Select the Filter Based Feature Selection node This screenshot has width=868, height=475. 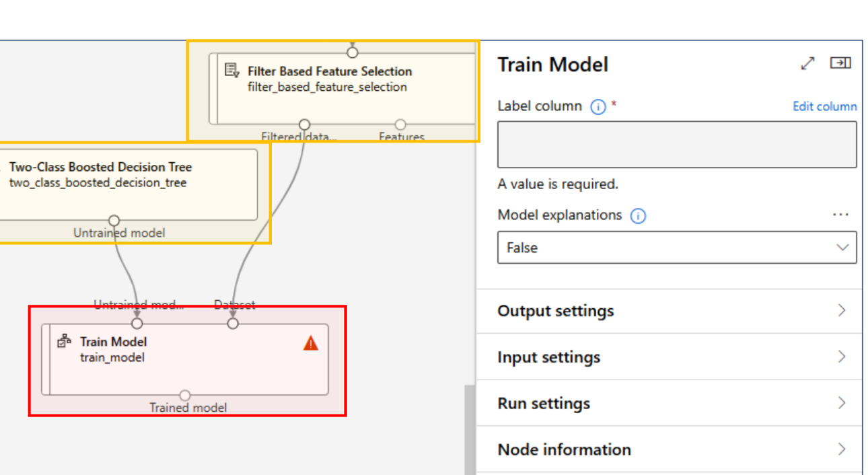click(x=342, y=89)
